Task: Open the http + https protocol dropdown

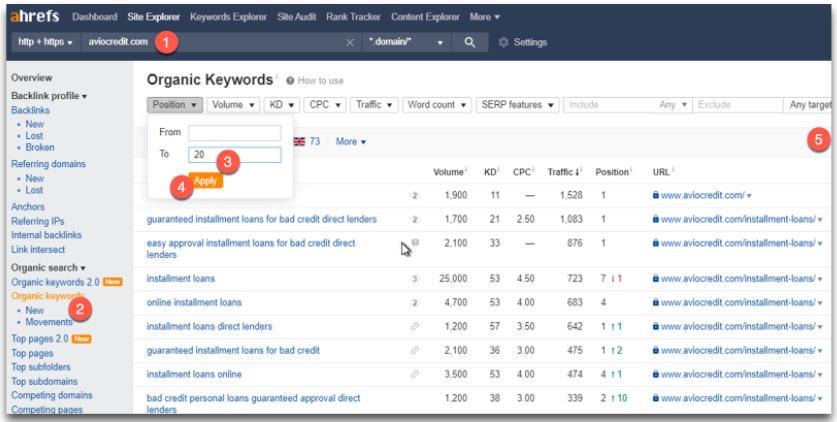Action: coord(46,42)
